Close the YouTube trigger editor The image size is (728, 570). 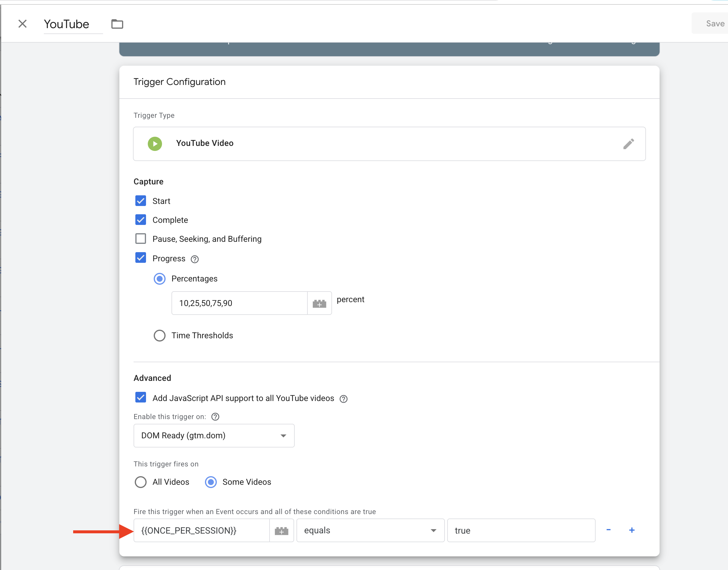[x=23, y=24]
